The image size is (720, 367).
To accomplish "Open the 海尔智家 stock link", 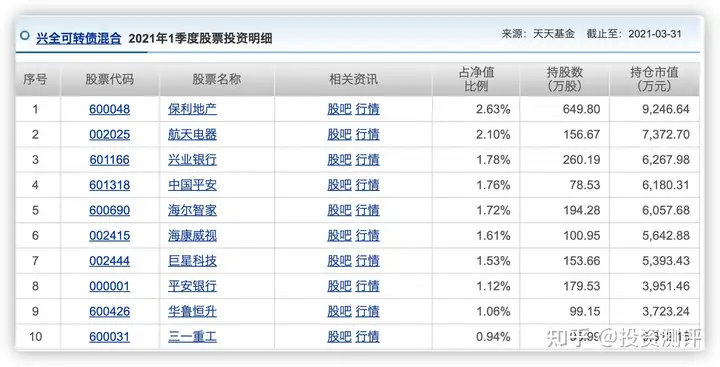I will coord(192,210).
